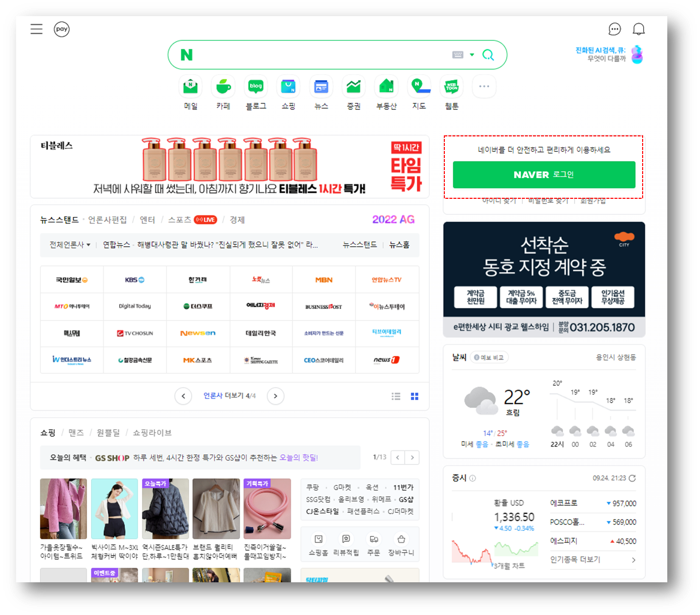Image resolution: width=700 pixels, height=615 pixels.
Task: Select the 엔터 tab
Action: pos(147,220)
